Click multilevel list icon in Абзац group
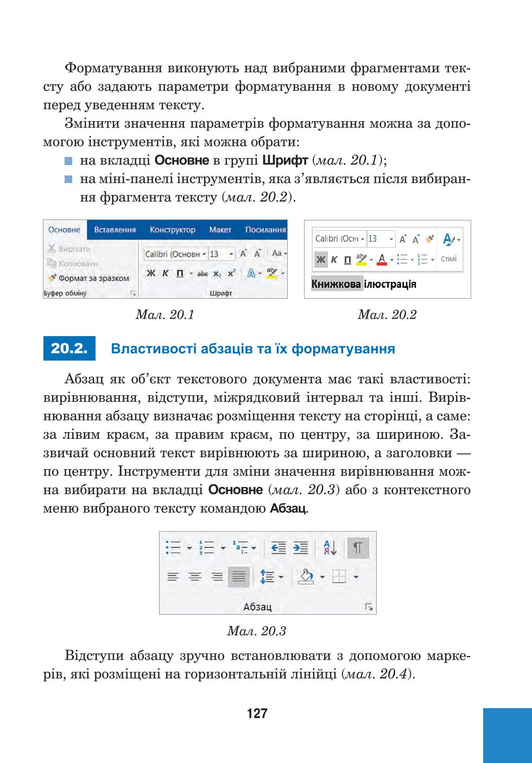532x763 pixels. (240, 547)
